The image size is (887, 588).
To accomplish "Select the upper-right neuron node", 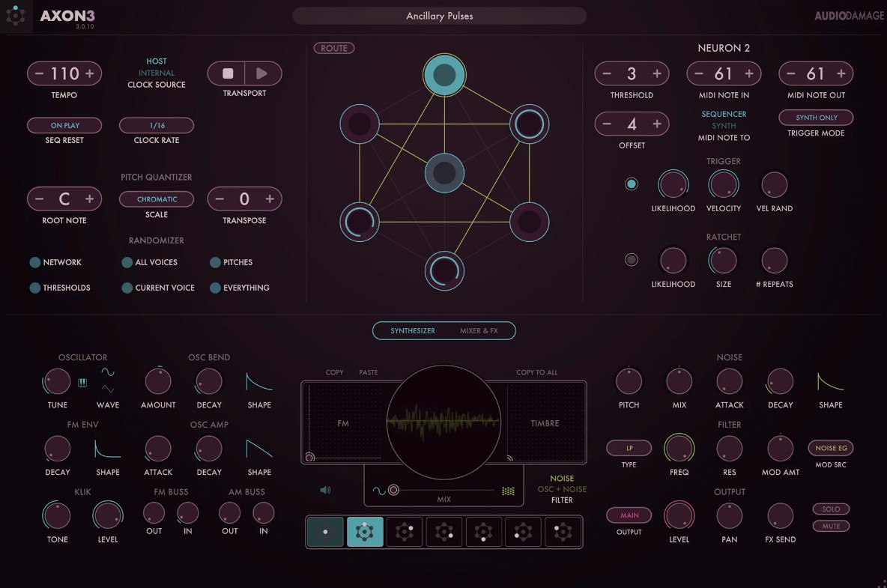I will (x=530, y=124).
